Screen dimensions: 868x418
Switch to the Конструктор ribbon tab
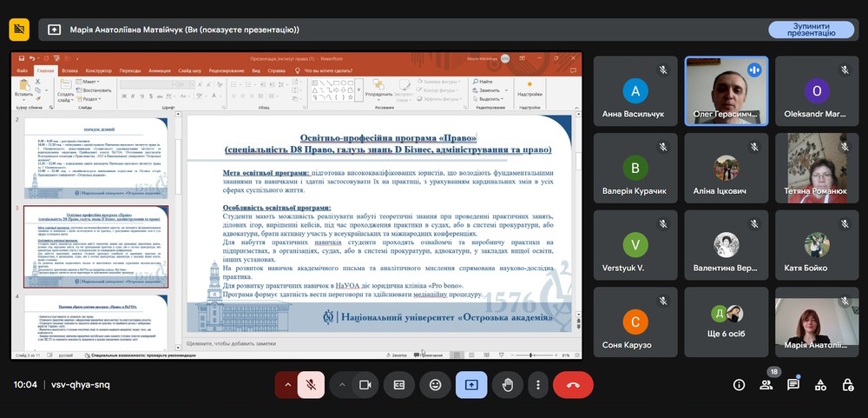point(98,70)
